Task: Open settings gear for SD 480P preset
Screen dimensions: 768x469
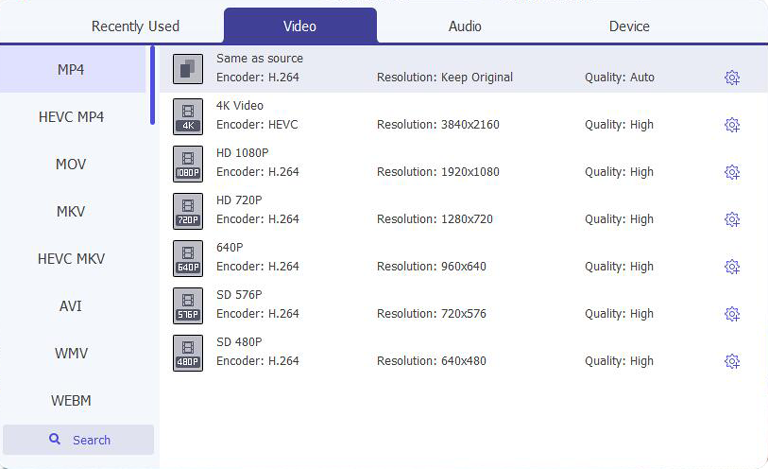Action: 732,361
